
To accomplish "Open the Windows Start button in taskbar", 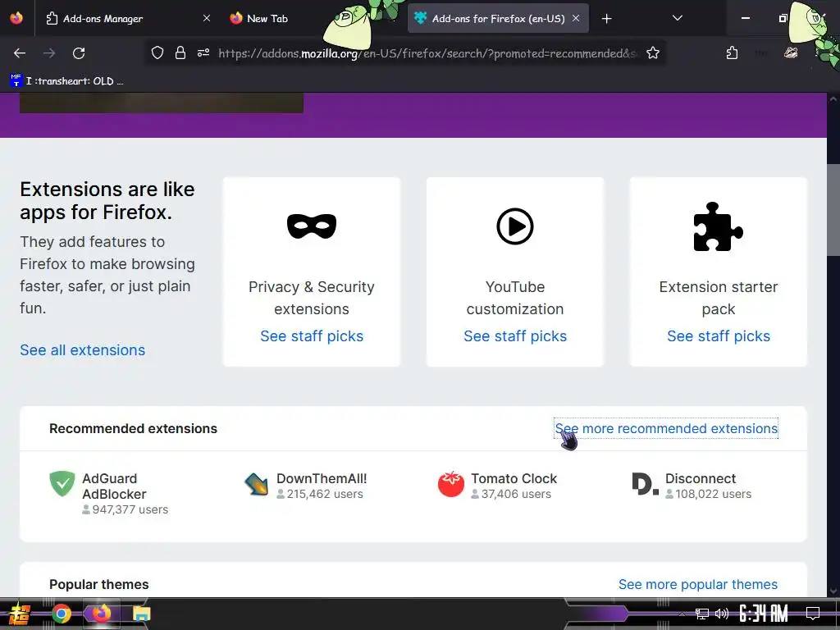I will tap(20, 614).
